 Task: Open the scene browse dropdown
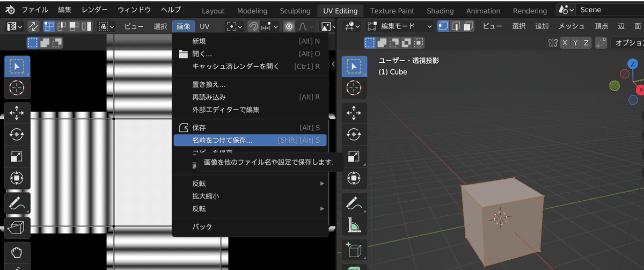click(x=566, y=10)
